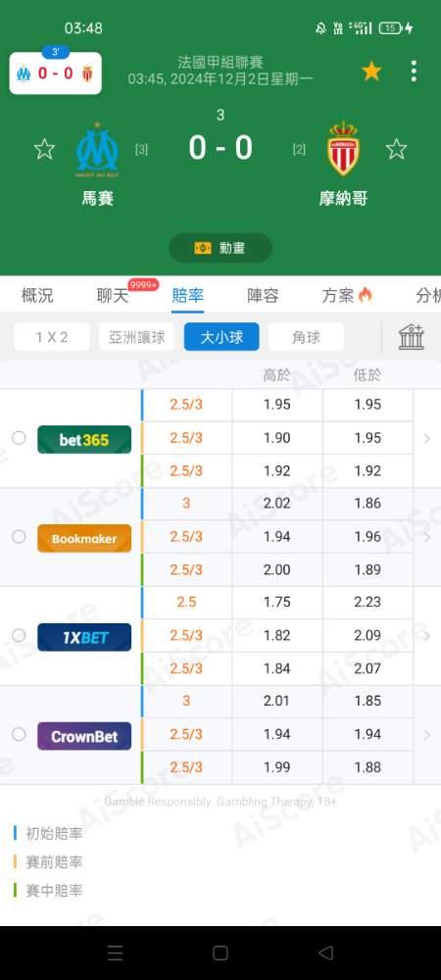This screenshot has height=980, width=441.
Task: Tap the 低於 under column header
Action: (x=367, y=375)
